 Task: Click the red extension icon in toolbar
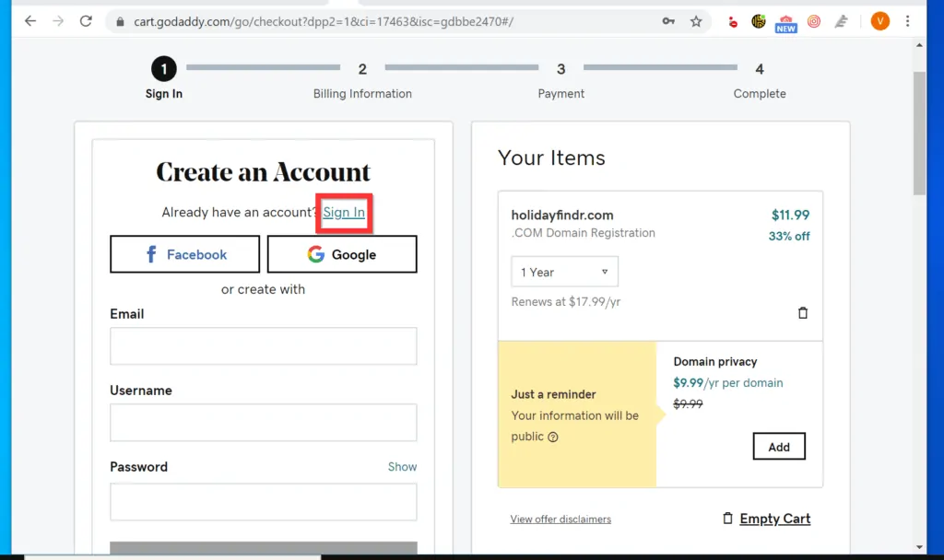tap(732, 22)
